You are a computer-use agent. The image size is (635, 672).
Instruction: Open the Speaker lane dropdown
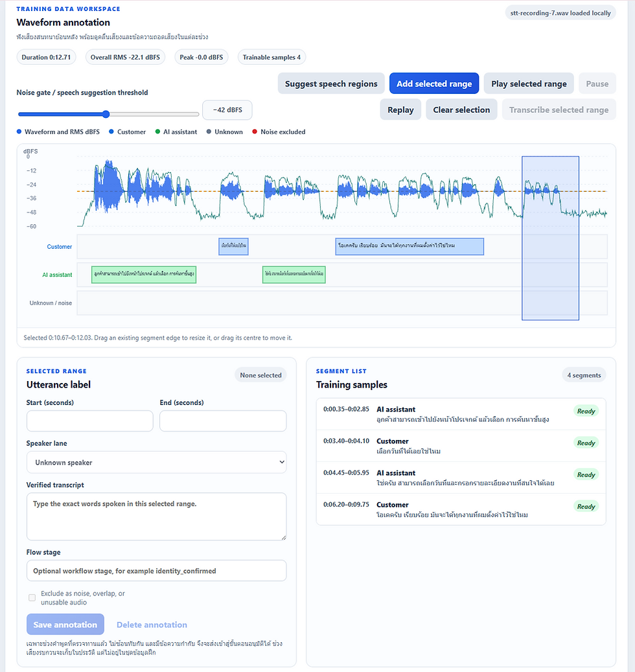(156, 463)
